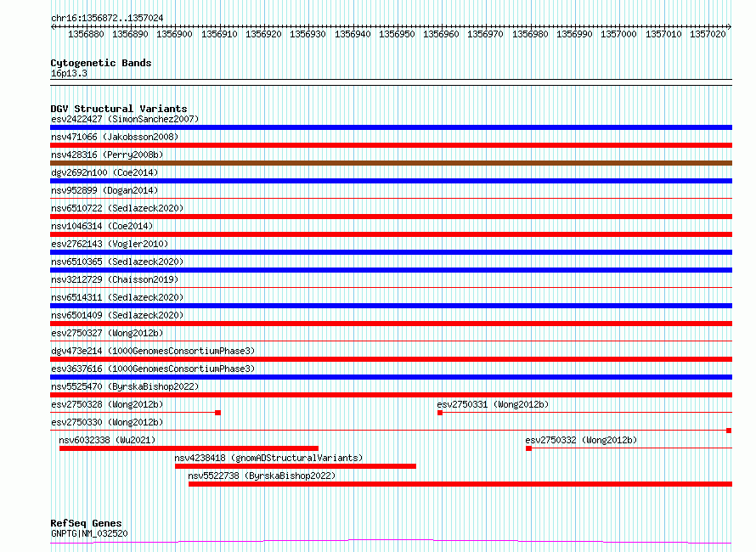
Task: Click the small red block of esv2750331
Action: (x=440, y=413)
